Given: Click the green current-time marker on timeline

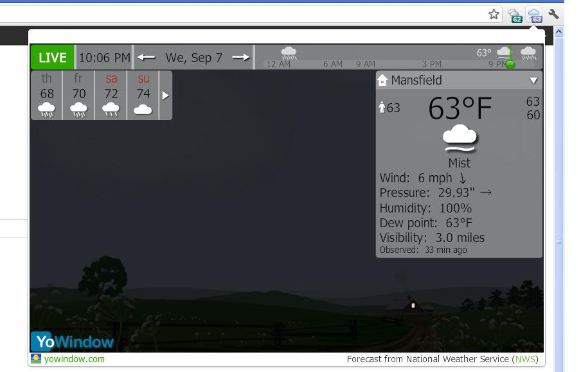Looking at the screenshot, I should [510, 65].
